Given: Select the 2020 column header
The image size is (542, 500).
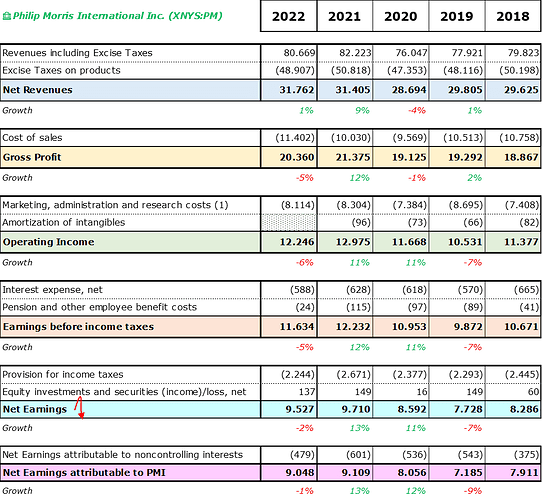Looking at the screenshot, I should (401, 16).
